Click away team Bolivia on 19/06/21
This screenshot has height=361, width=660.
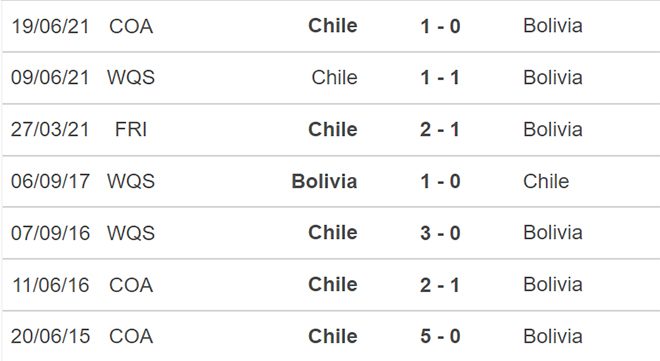click(553, 26)
